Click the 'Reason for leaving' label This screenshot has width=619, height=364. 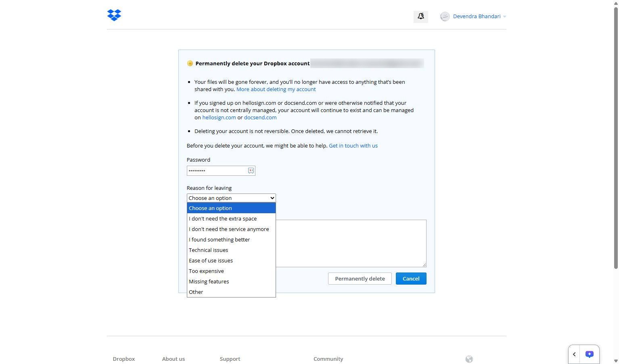click(x=209, y=188)
